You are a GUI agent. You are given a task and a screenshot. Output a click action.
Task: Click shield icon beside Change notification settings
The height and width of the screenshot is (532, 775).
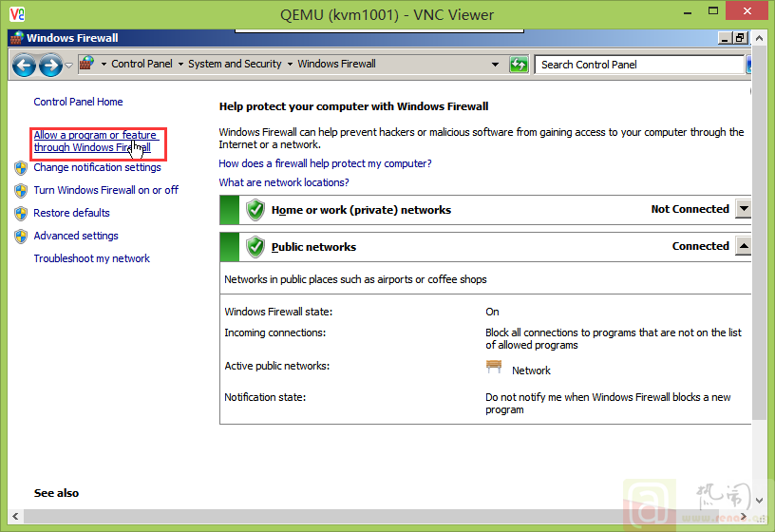[x=21, y=168]
